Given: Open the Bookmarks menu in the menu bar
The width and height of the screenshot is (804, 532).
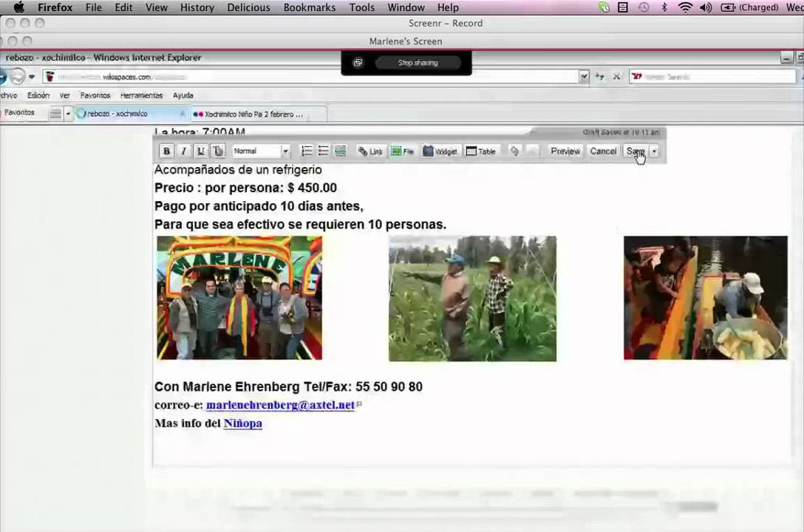Looking at the screenshot, I should pyautogui.click(x=310, y=7).
